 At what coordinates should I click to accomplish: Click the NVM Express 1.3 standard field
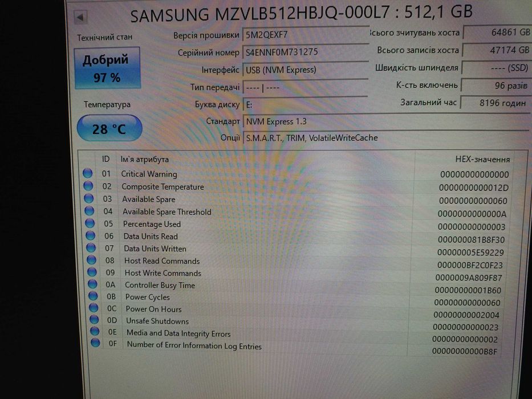[x=386, y=121]
